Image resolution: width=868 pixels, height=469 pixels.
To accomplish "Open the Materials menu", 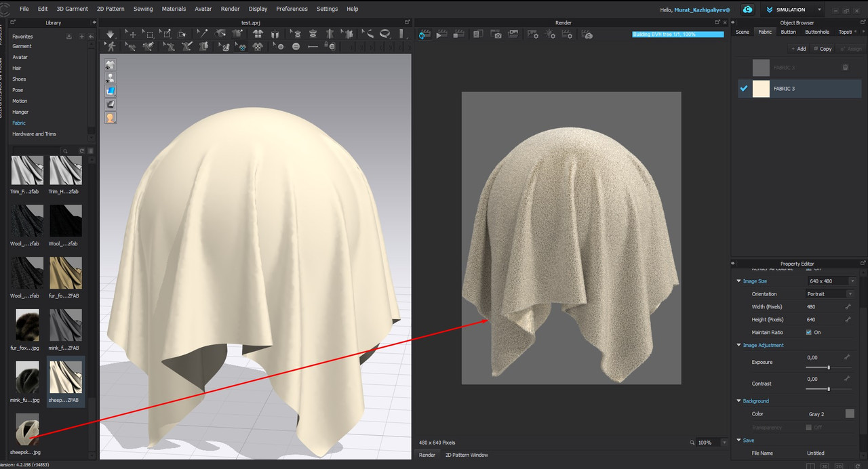I will (x=174, y=9).
